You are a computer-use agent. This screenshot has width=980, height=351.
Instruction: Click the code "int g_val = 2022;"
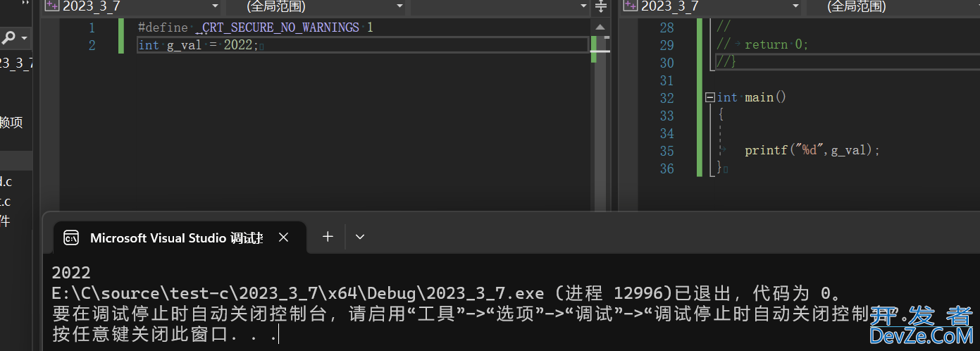pyautogui.click(x=199, y=45)
